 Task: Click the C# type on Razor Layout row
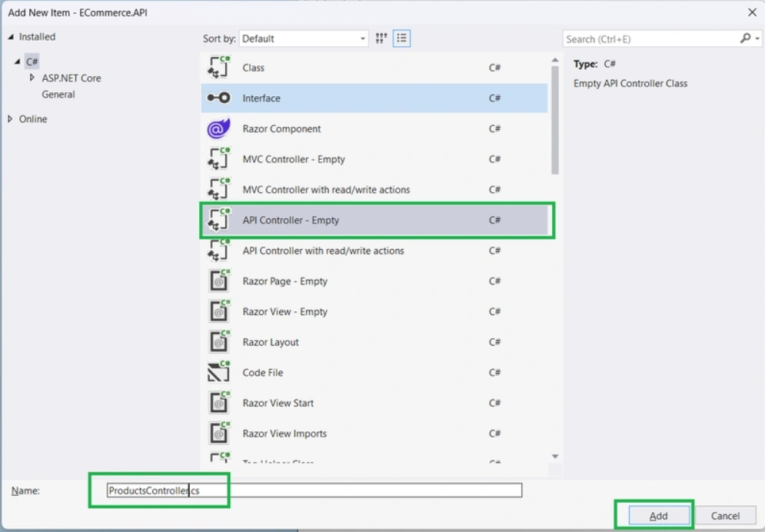pyautogui.click(x=494, y=342)
